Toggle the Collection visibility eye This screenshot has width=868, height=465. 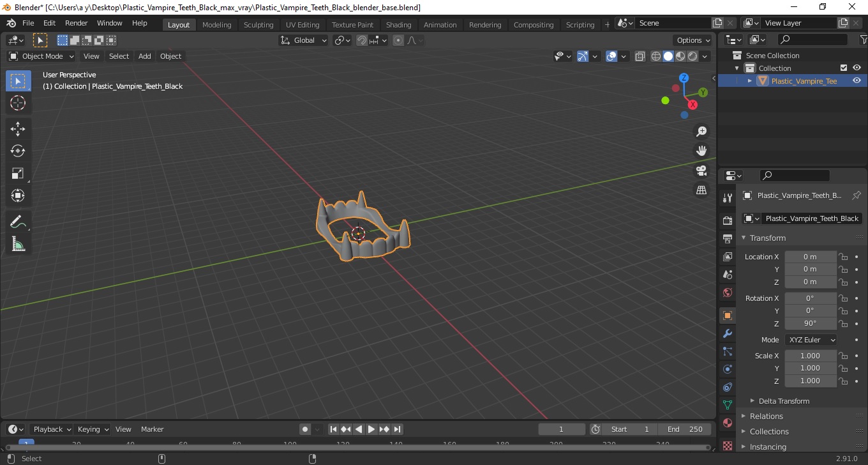(857, 68)
